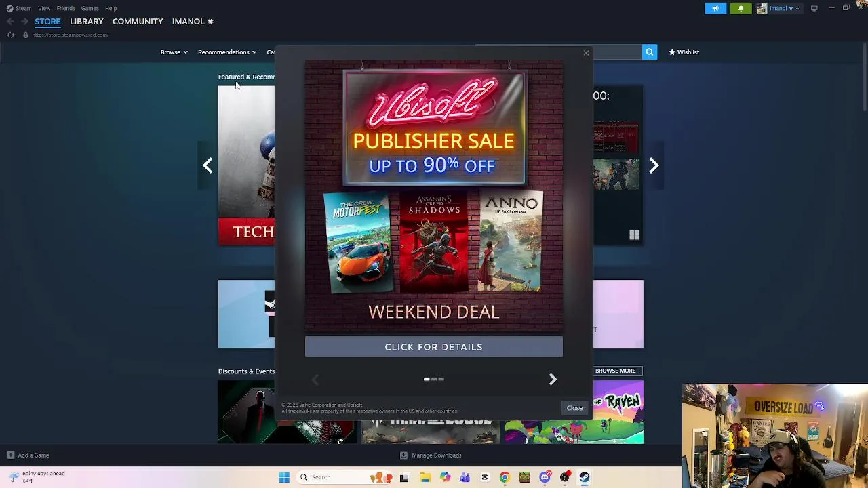Open File Explorer from taskbar
Image resolution: width=868 pixels, height=488 pixels.
425,477
